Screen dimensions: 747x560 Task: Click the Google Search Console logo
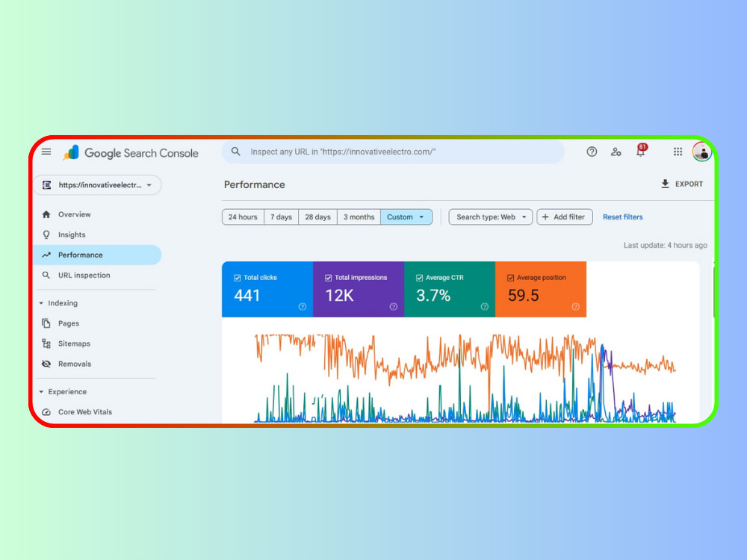click(131, 153)
